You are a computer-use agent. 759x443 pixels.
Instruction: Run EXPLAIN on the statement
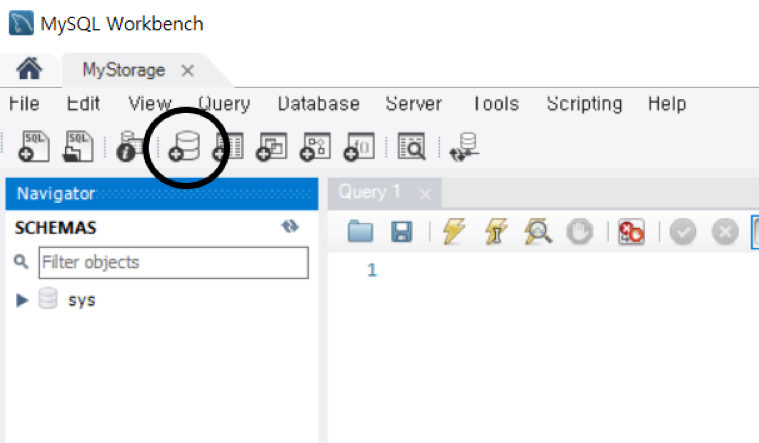[538, 231]
